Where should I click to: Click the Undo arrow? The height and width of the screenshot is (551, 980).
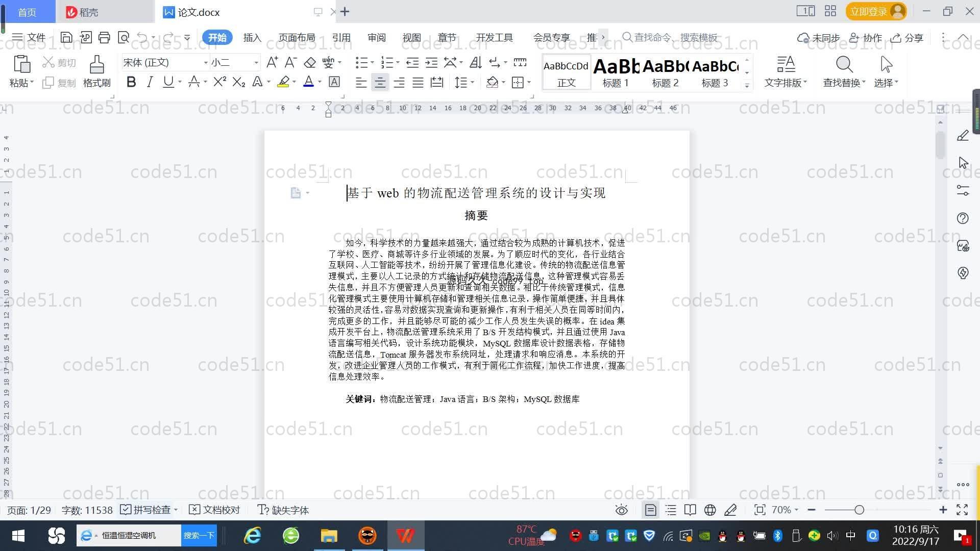(x=142, y=37)
